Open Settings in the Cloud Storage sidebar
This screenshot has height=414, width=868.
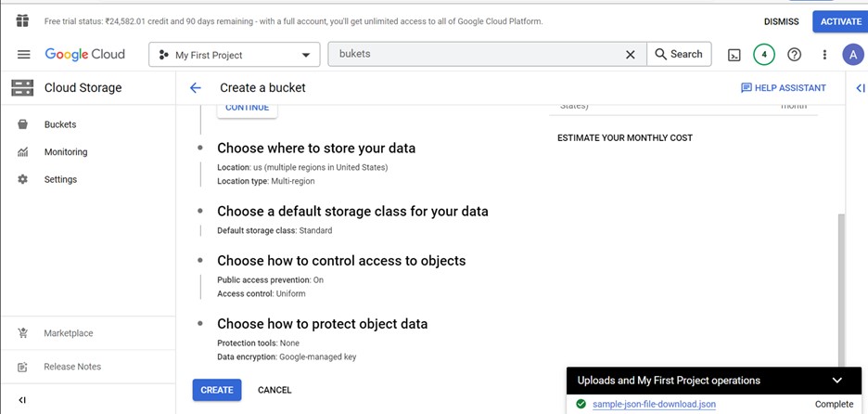[x=60, y=179]
